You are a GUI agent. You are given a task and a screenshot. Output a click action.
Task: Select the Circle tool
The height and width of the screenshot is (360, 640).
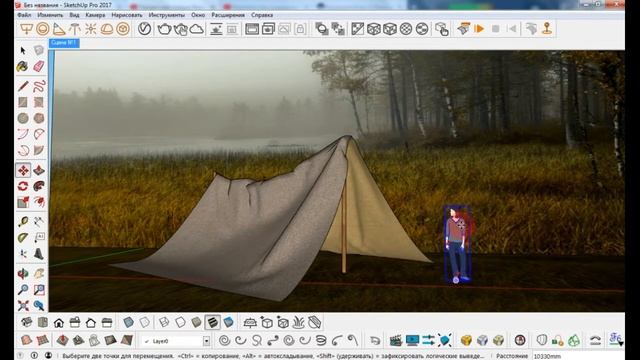[23, 118]
